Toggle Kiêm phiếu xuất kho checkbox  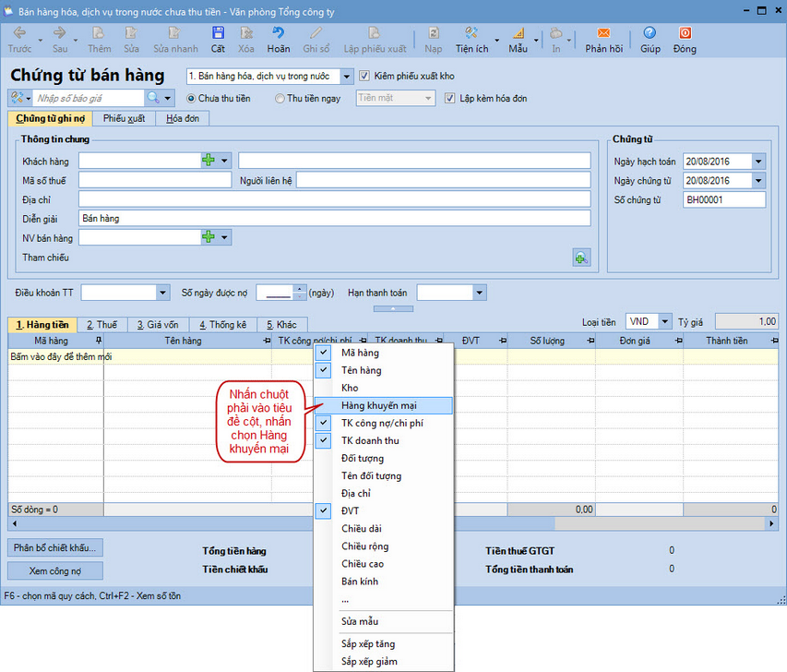[x=364, y=77]
